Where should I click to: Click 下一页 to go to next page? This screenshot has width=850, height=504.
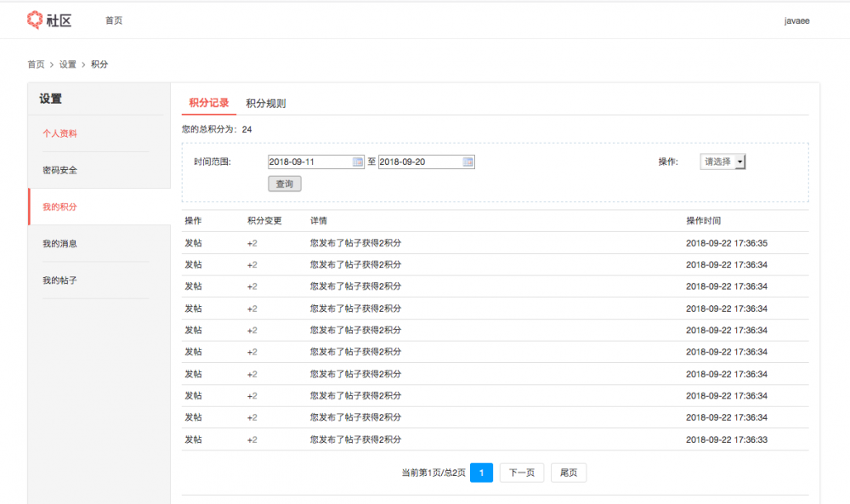[520, 472]
